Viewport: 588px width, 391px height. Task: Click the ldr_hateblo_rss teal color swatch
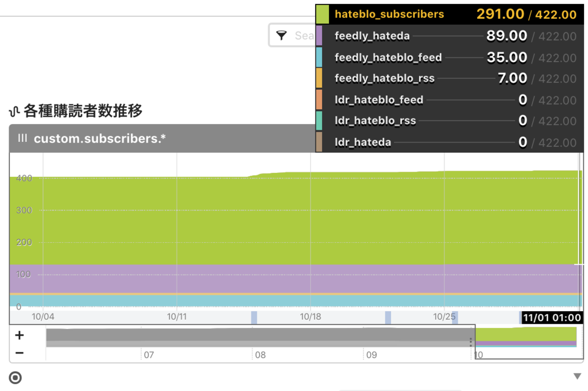coord(319,121)
